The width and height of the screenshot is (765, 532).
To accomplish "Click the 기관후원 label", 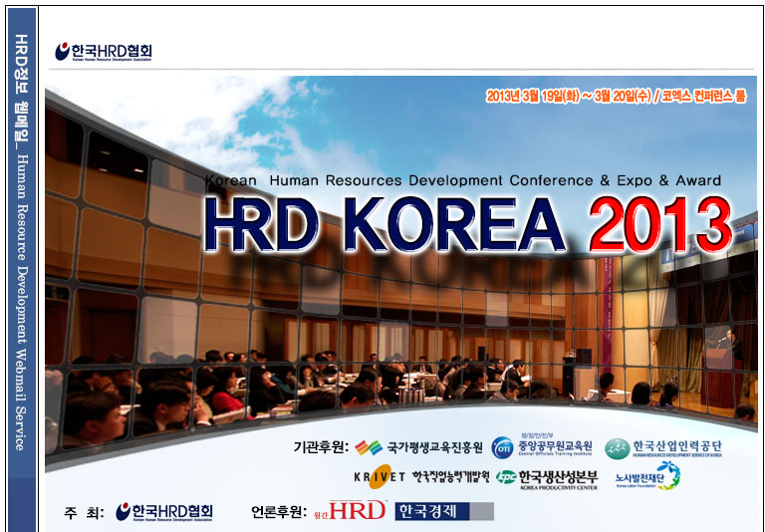I will tap(320, 446).
